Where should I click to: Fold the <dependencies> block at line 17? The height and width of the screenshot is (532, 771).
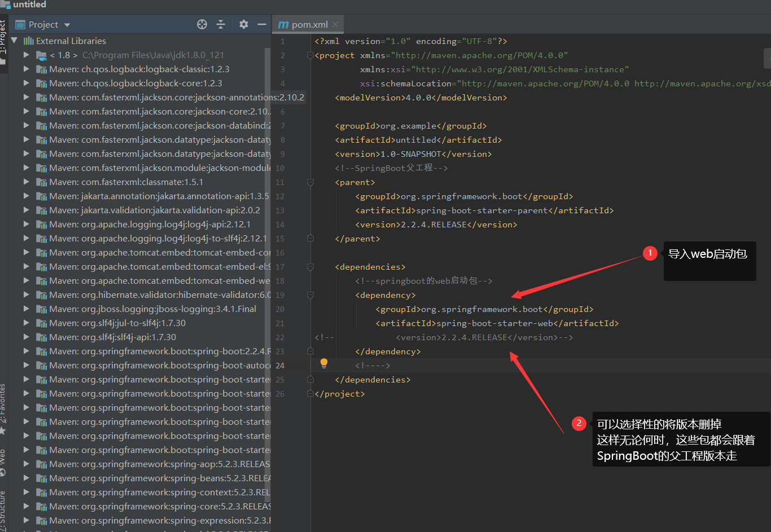310,267
